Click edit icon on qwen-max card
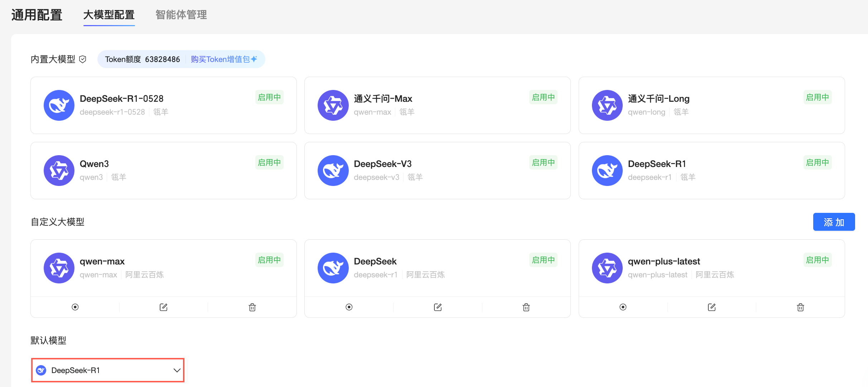 pos(163,307)
